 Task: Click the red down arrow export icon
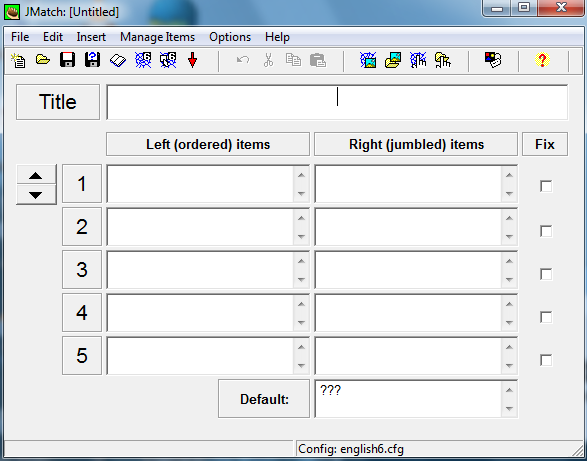[192, 60]
